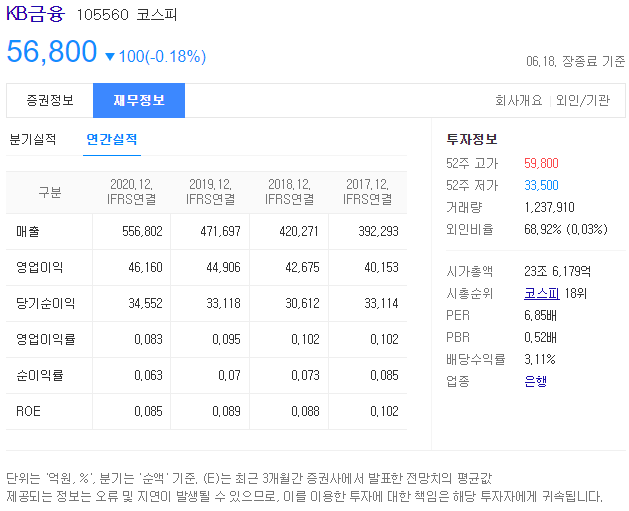Click the 순이익률 value 0.073

(305, 375)
